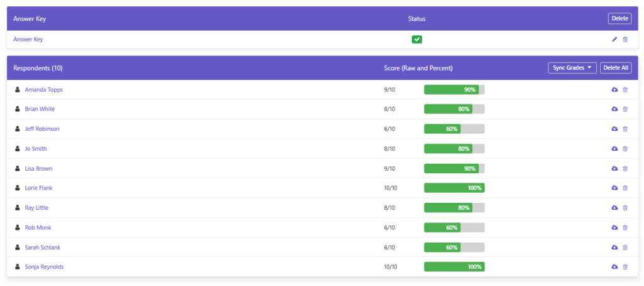This screenshot has height=286, width=644.
Task: Click Amanda Topps' 90% score bar
Action: click(454, 89)
